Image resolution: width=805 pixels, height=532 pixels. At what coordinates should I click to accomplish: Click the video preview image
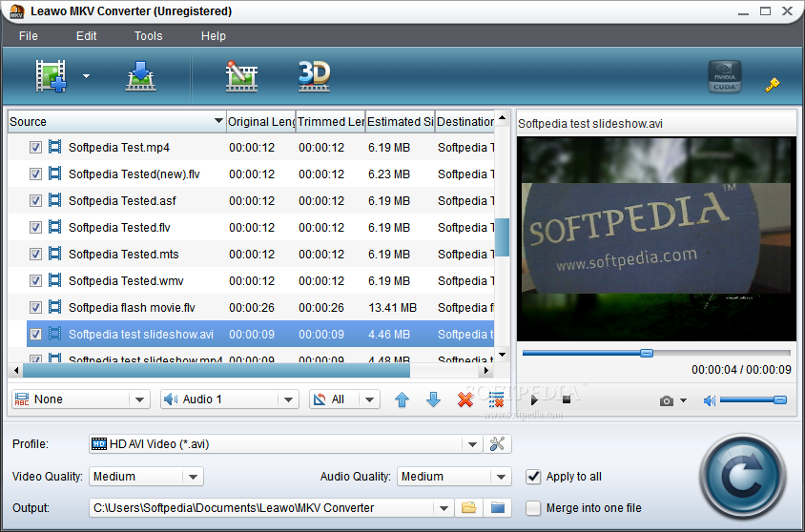click(656, 238)
